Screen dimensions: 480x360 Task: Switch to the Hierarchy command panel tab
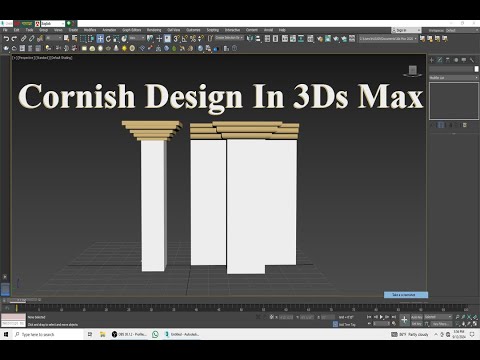(448, 60)
